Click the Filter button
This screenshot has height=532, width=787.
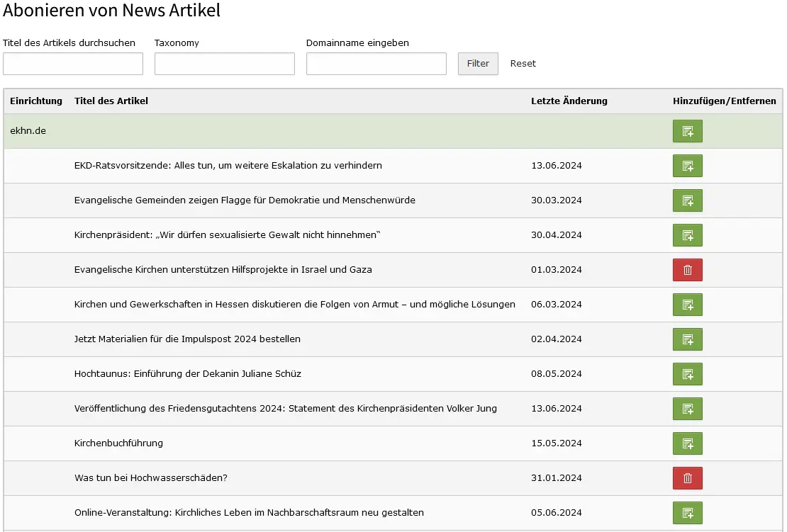coord(478,64)
